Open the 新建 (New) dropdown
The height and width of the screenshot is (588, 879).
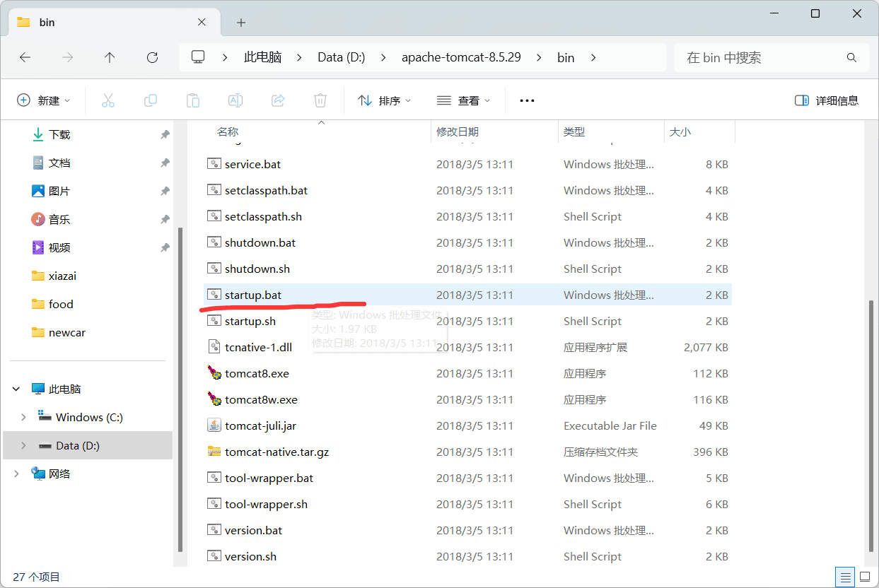coord(44,100)
